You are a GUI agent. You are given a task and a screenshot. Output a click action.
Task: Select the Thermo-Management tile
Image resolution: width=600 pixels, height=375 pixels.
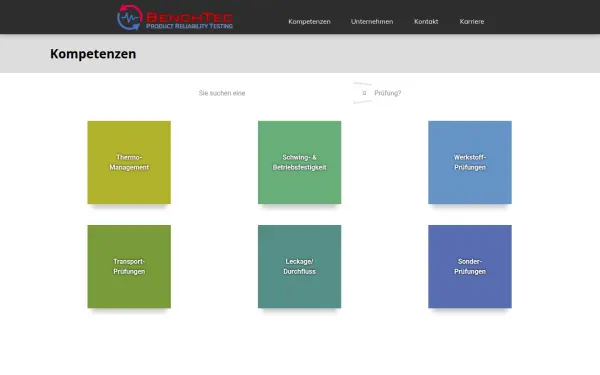pyautogui.click(x=129, y=162)
